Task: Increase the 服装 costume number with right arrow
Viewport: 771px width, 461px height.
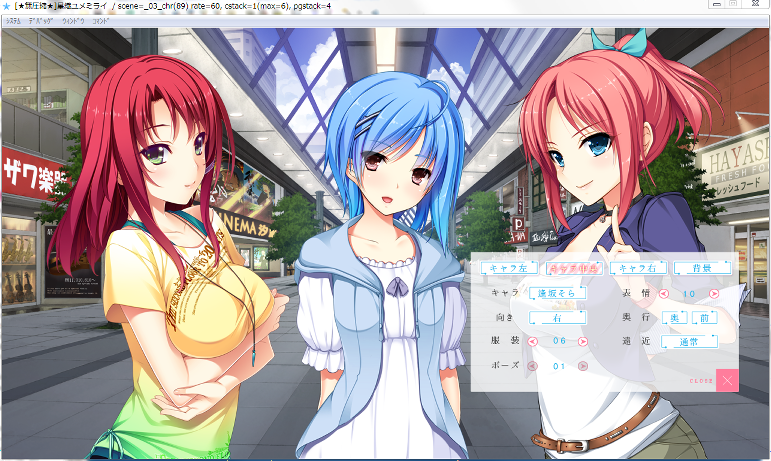Action: 583,341
